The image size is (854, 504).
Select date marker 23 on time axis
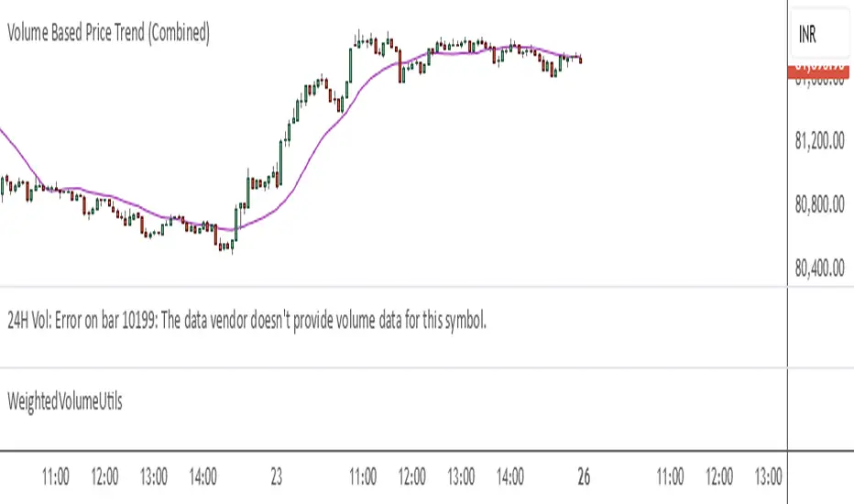click(278, 477)
